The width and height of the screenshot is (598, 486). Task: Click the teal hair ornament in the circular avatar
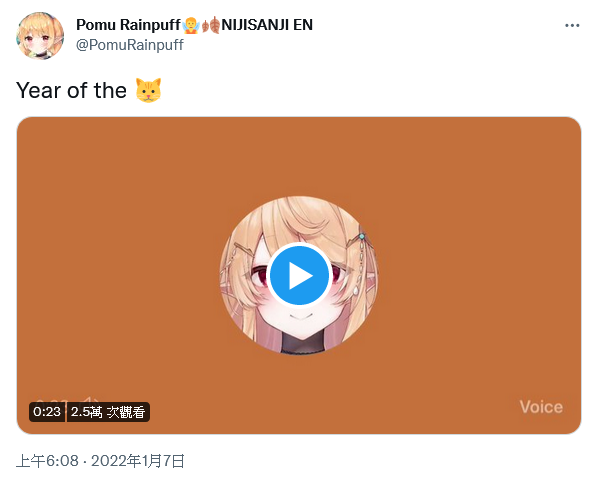click(x=362, y=237)
